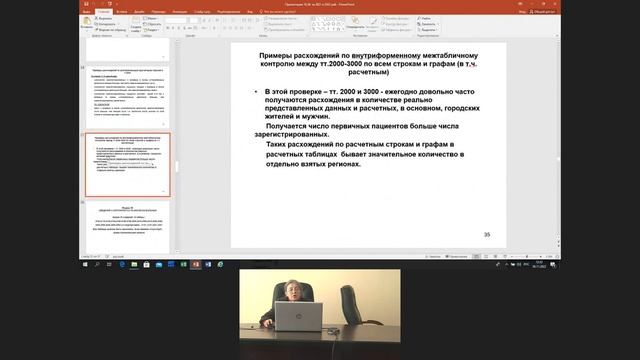Open Shape Fill (Заливка фигуры) dropdown
The width and height of the screenshot is (640, 360).
396,18
